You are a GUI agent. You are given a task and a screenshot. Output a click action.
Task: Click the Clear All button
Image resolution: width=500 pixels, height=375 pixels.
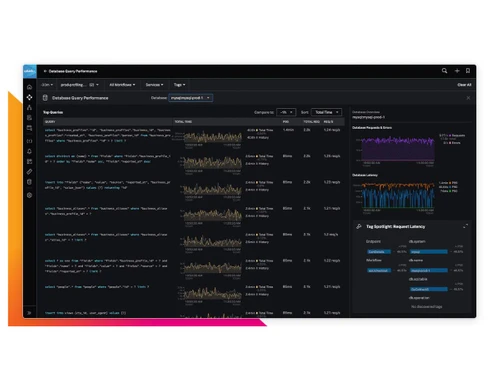(x=464, y=85)
